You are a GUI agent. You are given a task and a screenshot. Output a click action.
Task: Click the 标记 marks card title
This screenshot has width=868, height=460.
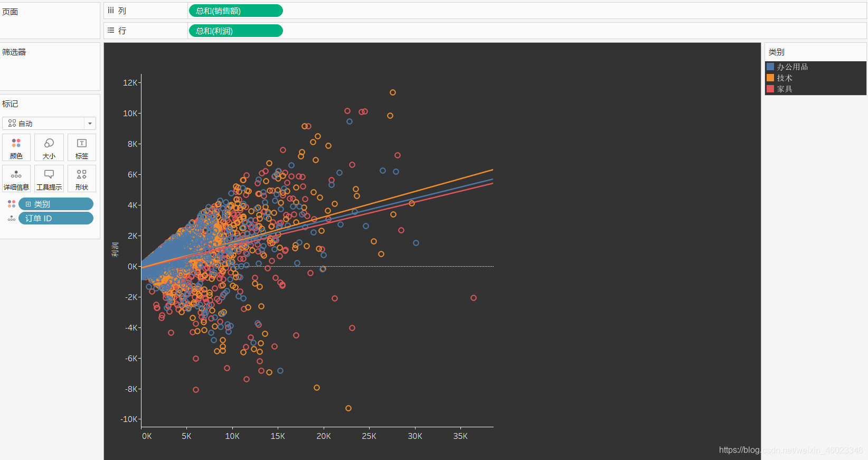point(10,104)
